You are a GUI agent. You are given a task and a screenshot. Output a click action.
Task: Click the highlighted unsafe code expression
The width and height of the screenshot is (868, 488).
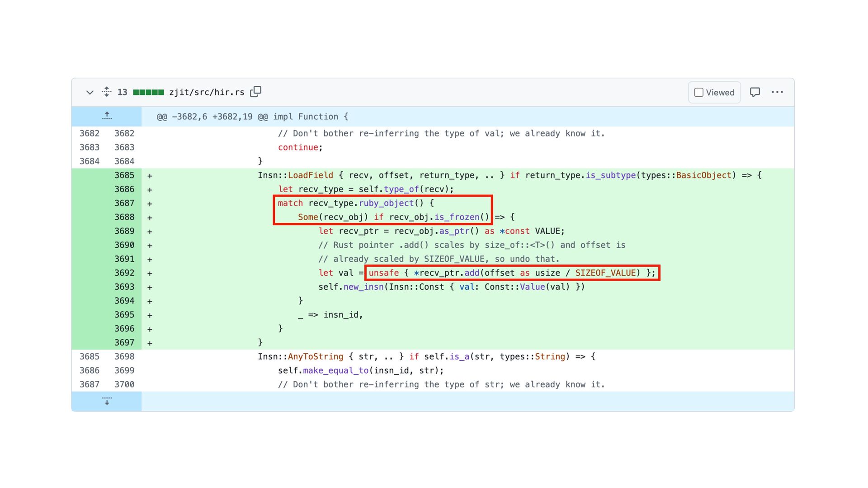click(x=512, y=273)
